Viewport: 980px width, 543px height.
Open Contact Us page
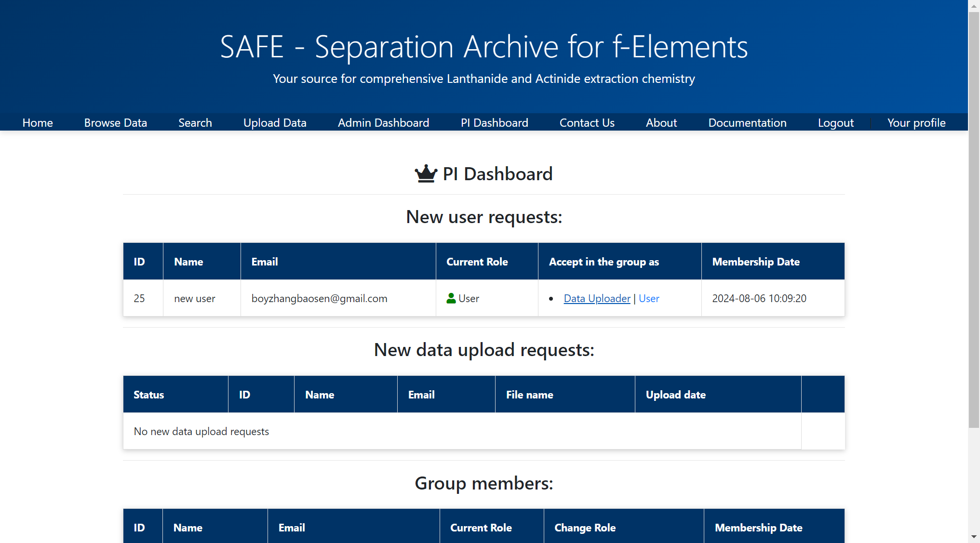coord(587,123)
